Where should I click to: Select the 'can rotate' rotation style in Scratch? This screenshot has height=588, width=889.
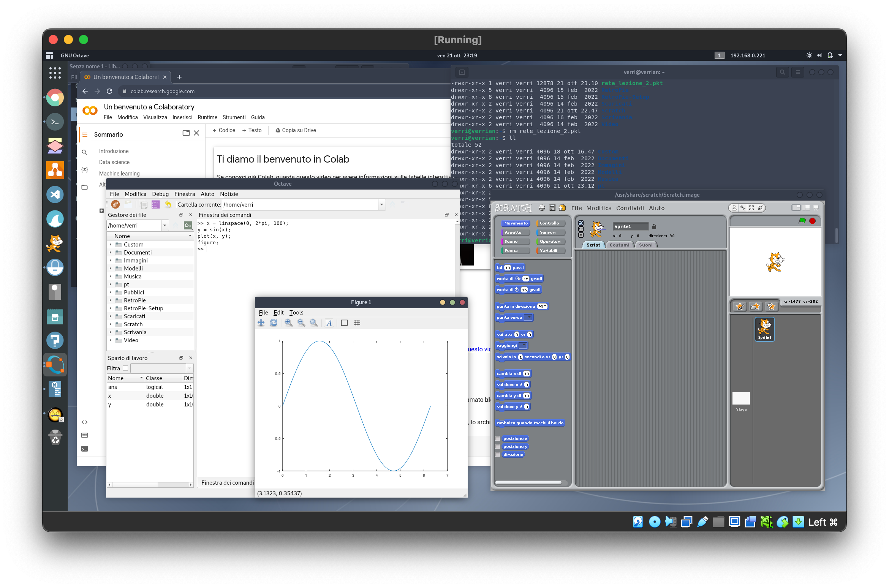[x=581, y=223]
